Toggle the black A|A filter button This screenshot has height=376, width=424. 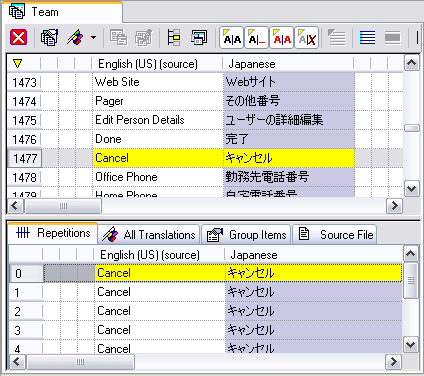232,38
